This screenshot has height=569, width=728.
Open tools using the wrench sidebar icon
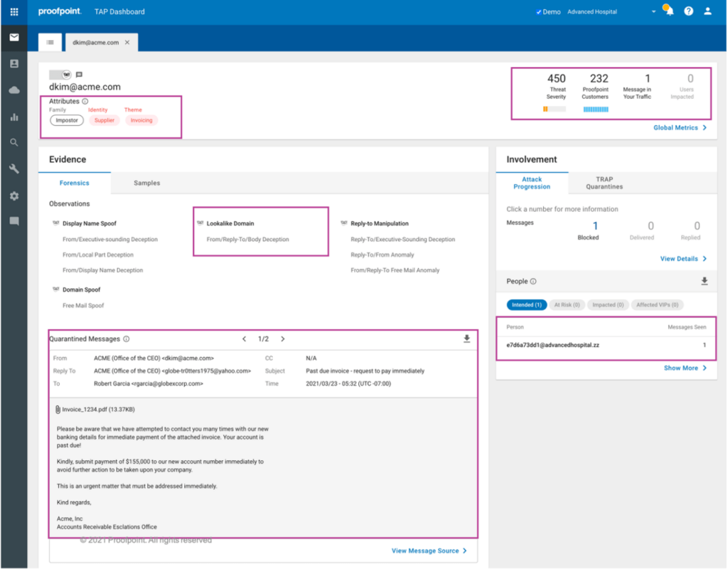click(14, 169)
